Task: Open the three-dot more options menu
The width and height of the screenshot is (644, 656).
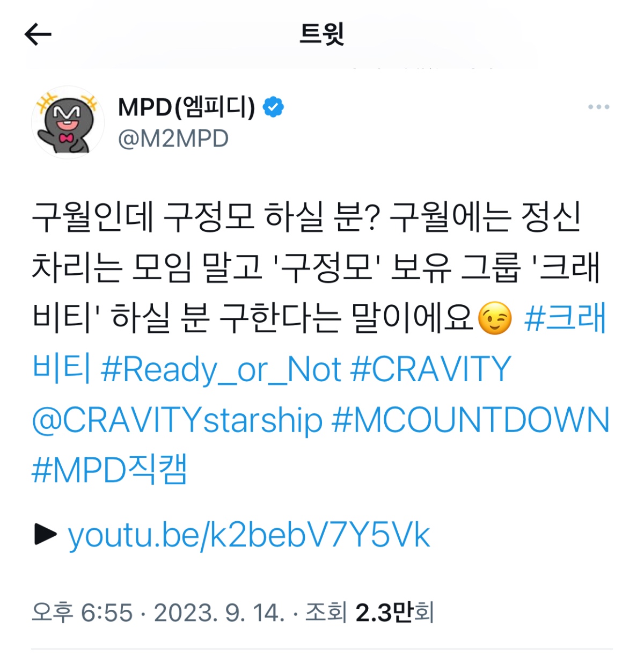Action: click(598, 107)
